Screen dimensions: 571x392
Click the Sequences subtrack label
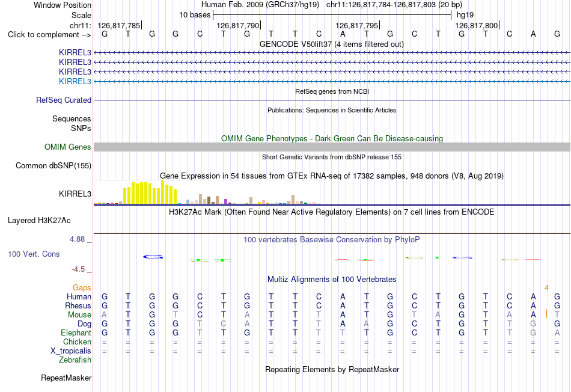pyautogui.click(x=72, y=119)
